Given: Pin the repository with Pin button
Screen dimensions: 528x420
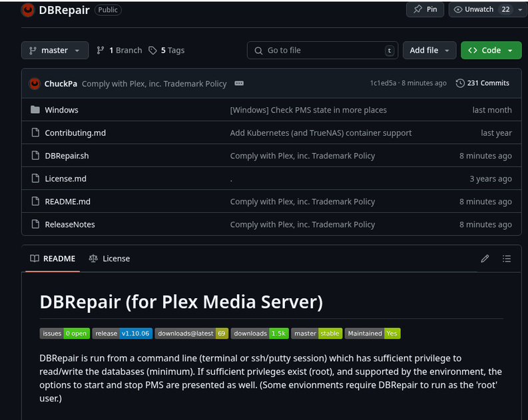Looking at the screenshot, I should (425, 9).
